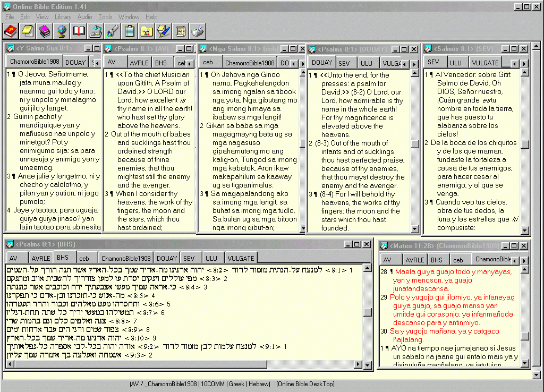Select AVRLE tab in Psalms (AV) window
The image size is (544, 392).
point(139,63)
